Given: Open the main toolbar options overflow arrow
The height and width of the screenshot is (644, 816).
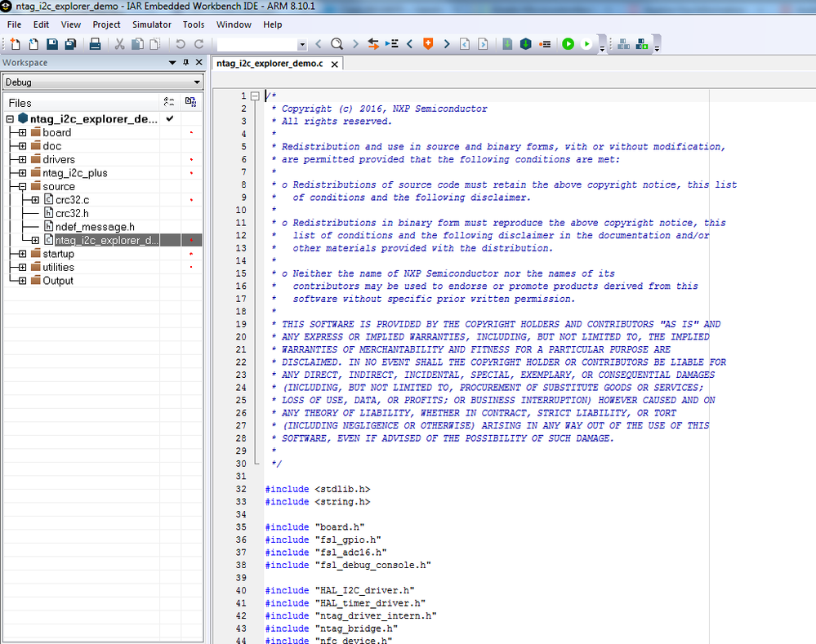Looking at the screenshot, I should pyautogui.click(x=602, y=48).
